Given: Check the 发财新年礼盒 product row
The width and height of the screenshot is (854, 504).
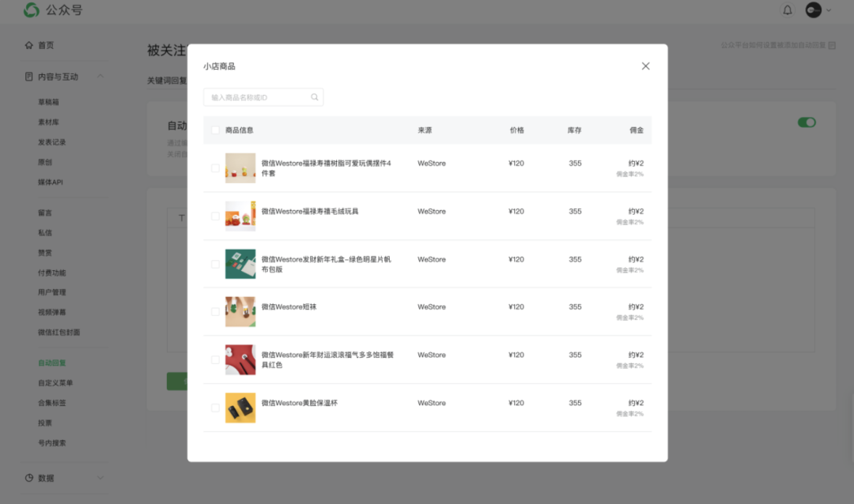Looking at the screenshot, I should [215, 264].
